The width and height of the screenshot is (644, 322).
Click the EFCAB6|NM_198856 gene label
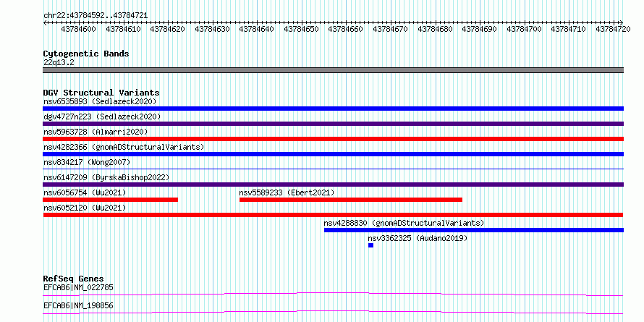coord(78,305)
